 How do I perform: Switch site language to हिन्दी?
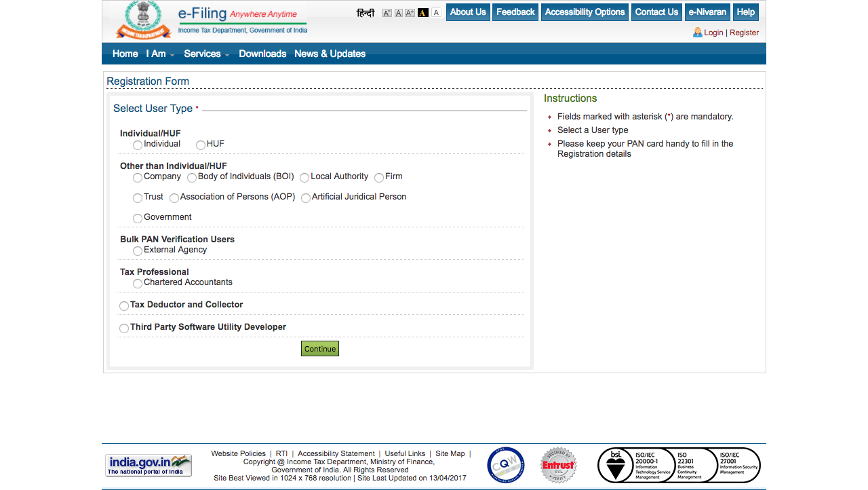(365, 12)
